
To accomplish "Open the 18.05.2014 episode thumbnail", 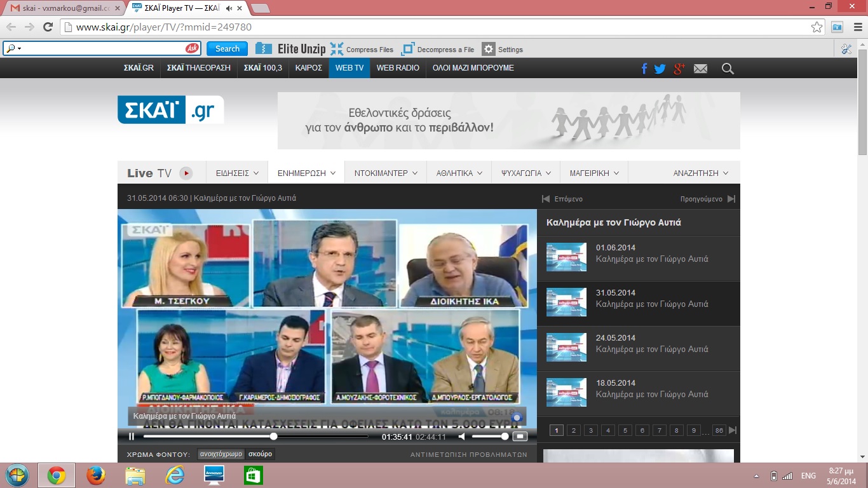I will 566,392.
